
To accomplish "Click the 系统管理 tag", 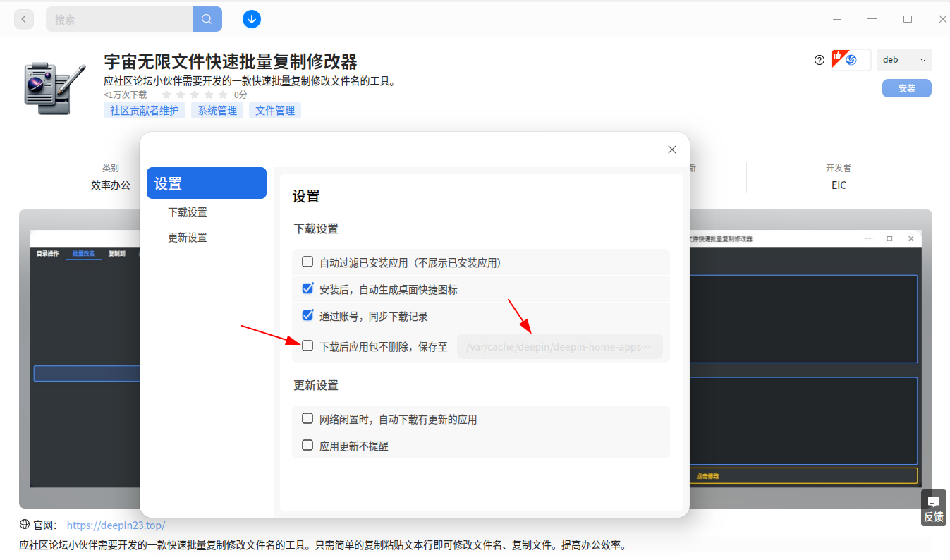I will tap(217, 110).
